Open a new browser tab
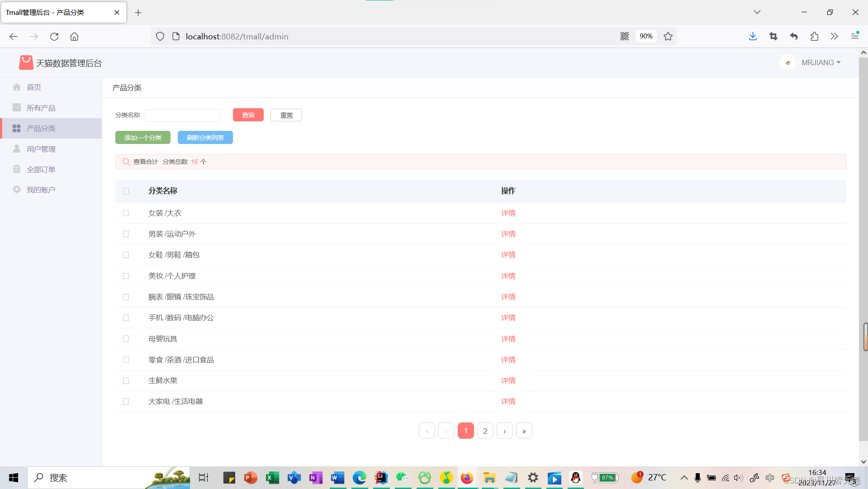The image size is (868, 489). 138,12
